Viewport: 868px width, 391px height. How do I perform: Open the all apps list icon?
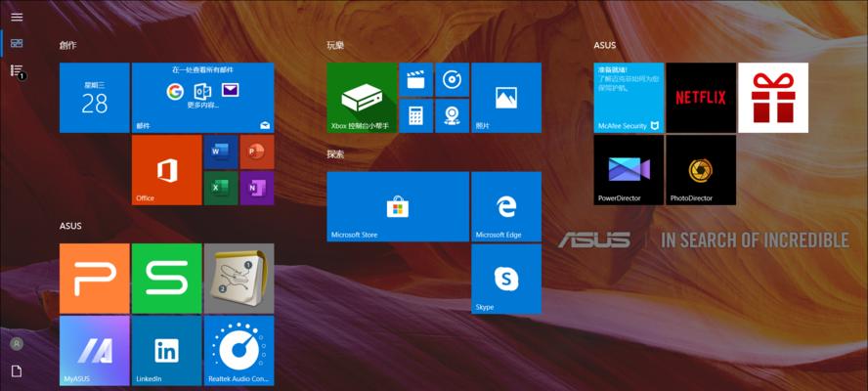point(17,70)
